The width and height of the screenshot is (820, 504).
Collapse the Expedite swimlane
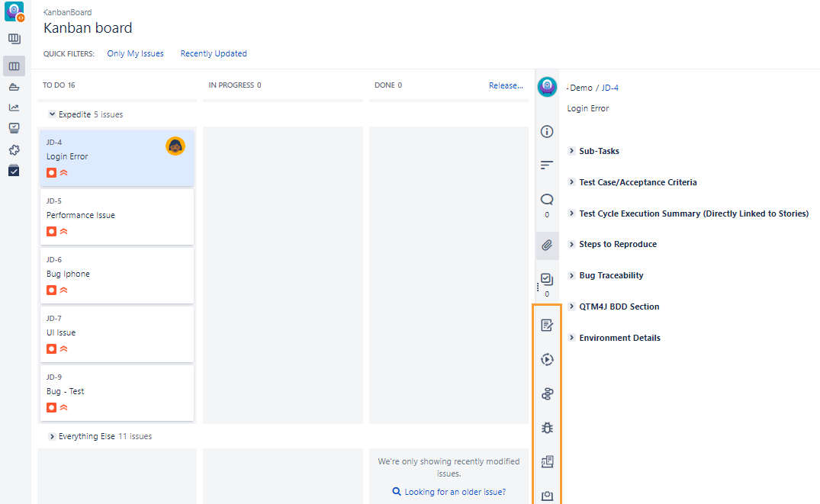(52, 114)
